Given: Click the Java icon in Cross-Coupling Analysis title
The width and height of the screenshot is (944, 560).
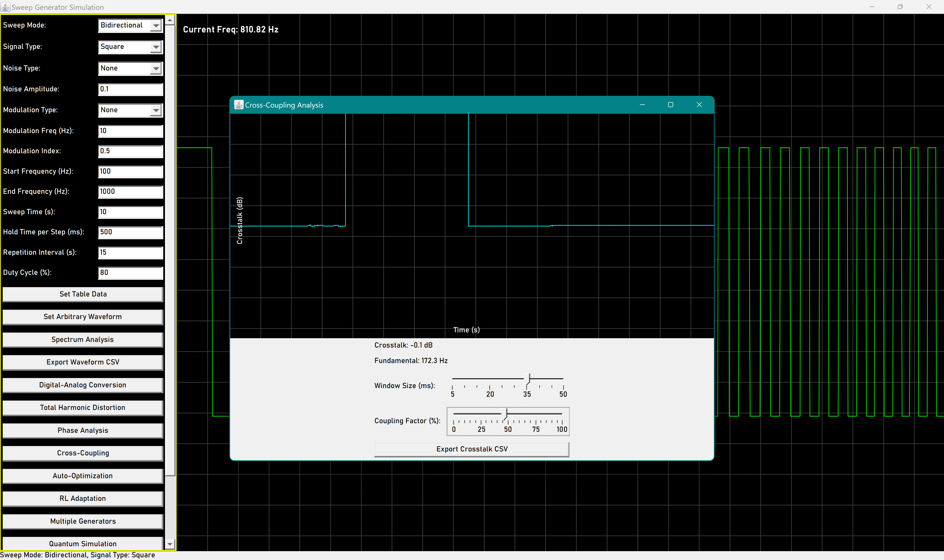Looking at the screenshot, I should (239, 105).
